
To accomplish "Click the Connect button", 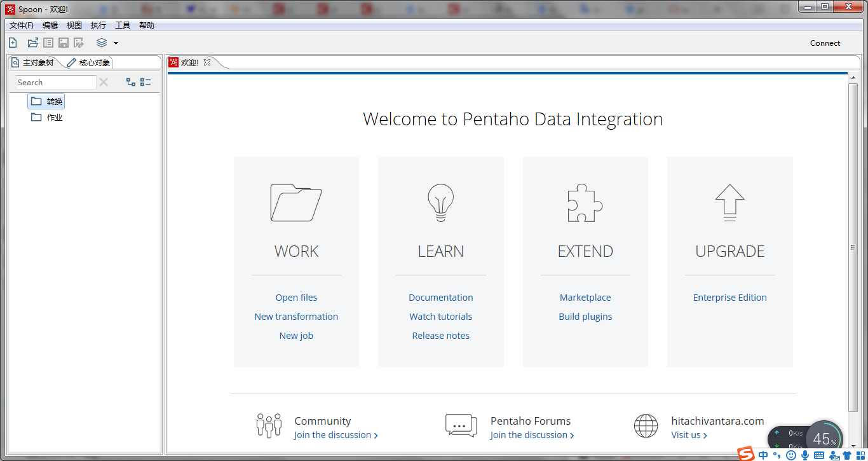I will [x=825, y=43].
